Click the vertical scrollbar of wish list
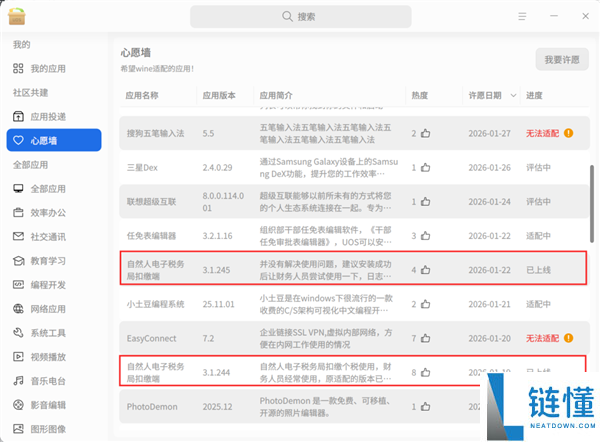Image resolution: width=600 pixels, height=442 pixels. tap(592, 204)
